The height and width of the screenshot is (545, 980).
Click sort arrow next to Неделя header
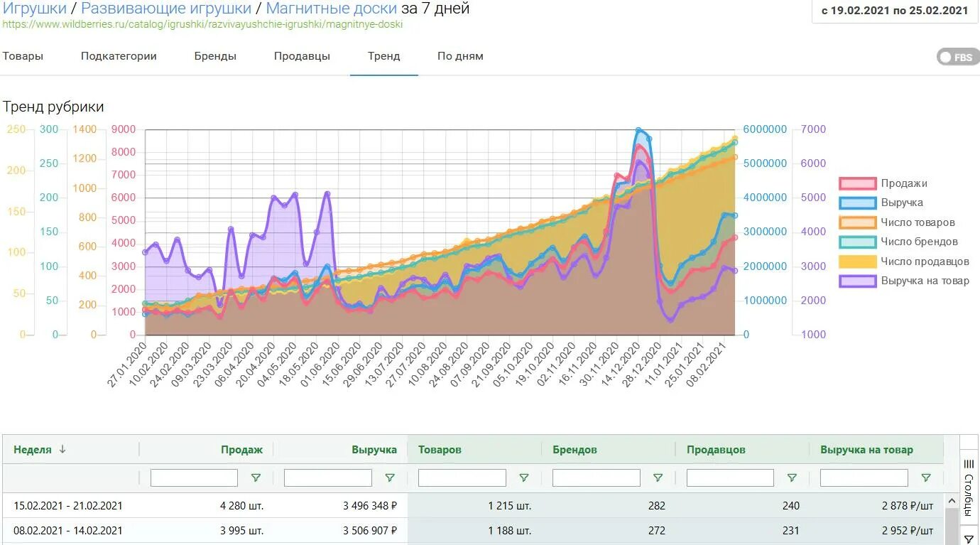coord(62,449)
